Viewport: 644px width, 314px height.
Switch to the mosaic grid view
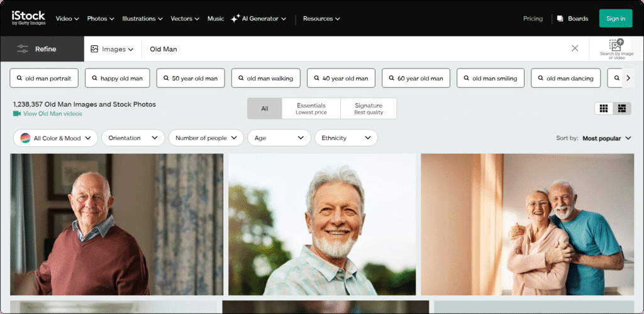[x=622, y=108]
